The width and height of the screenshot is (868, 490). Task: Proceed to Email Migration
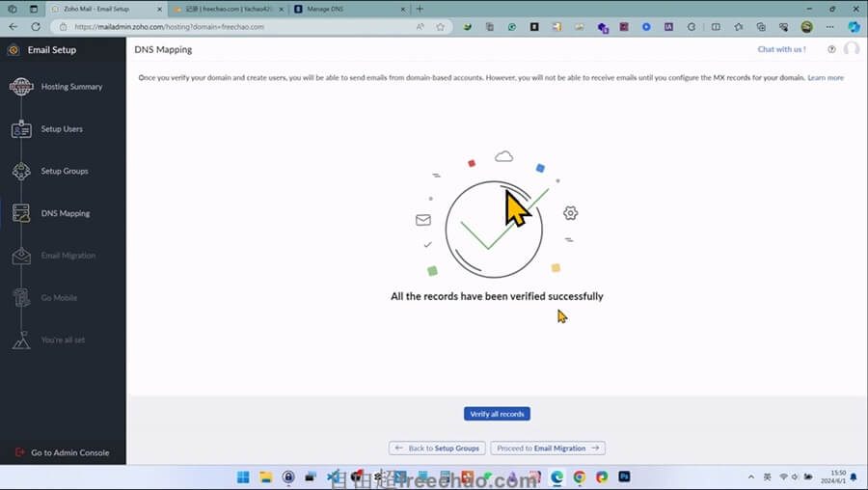point(548,448)
